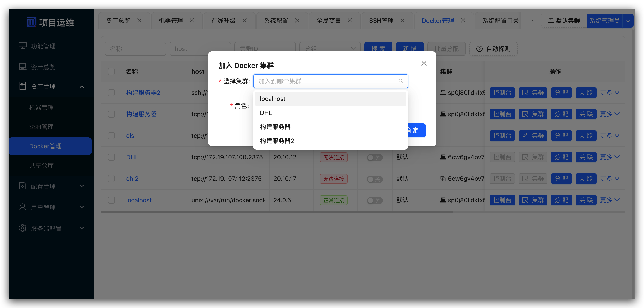Viewport: 644px width, 308px height.
Task: Switch to the 全局变量 tab
Action: (x=329, y=20)
